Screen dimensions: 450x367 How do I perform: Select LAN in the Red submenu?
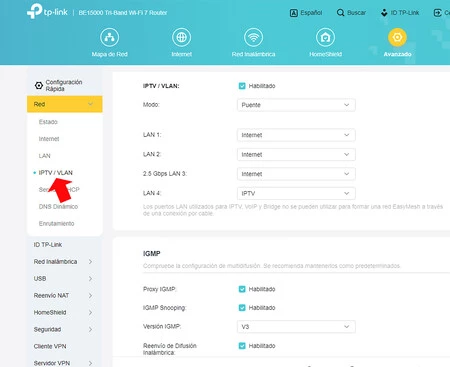[44, 156]
